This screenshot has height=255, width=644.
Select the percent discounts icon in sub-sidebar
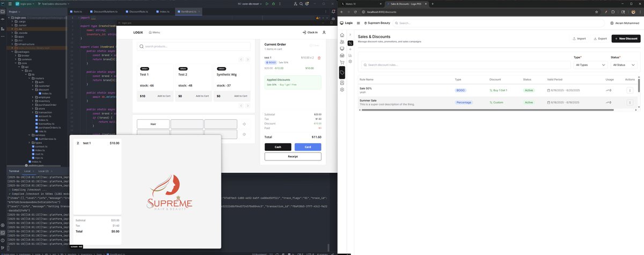350,43
